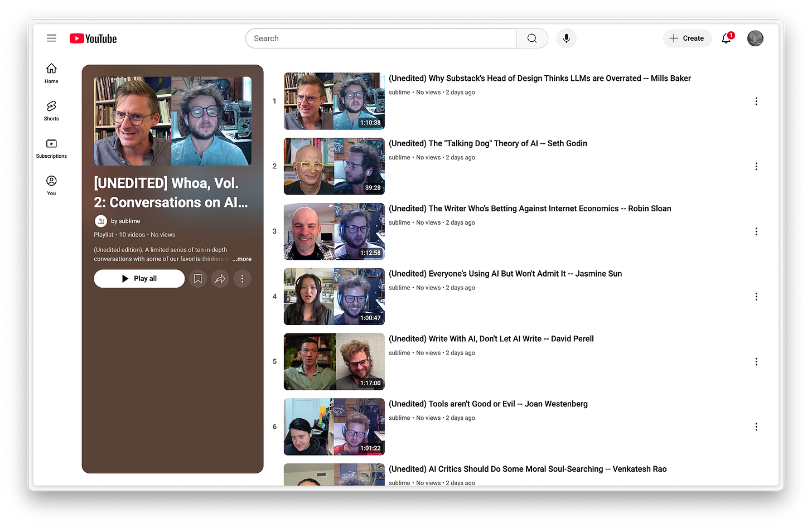Focus the Search input field

click(x=381, y=38)
